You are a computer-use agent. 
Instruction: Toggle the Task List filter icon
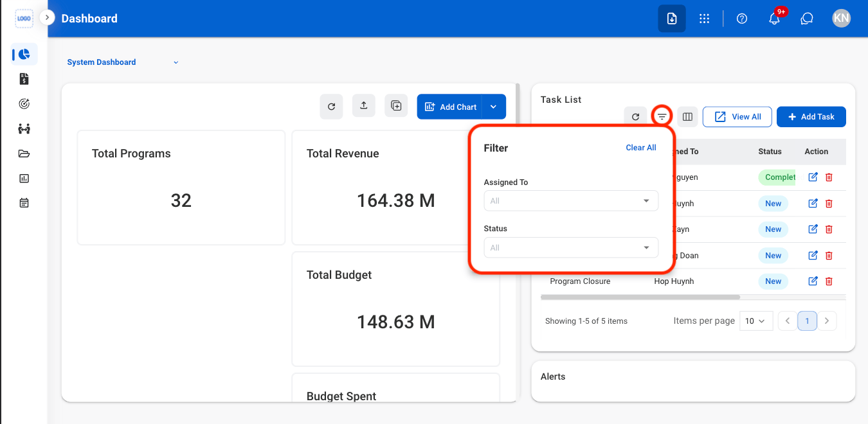662,116
